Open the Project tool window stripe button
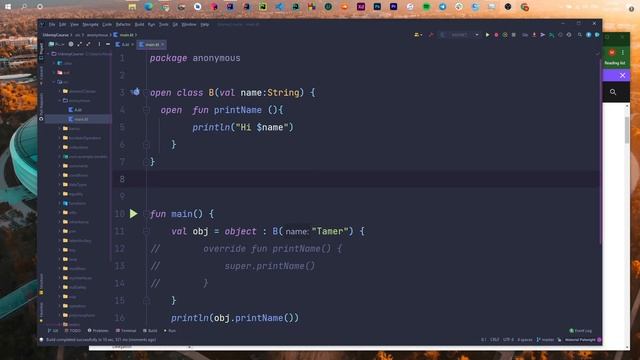 pos(41,51)
